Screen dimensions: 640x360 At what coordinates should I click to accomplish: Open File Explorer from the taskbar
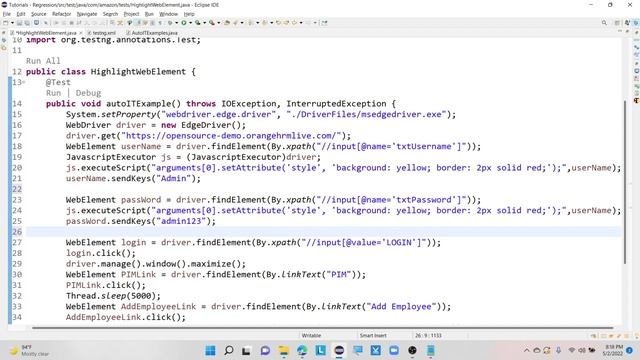click(283, 351)
